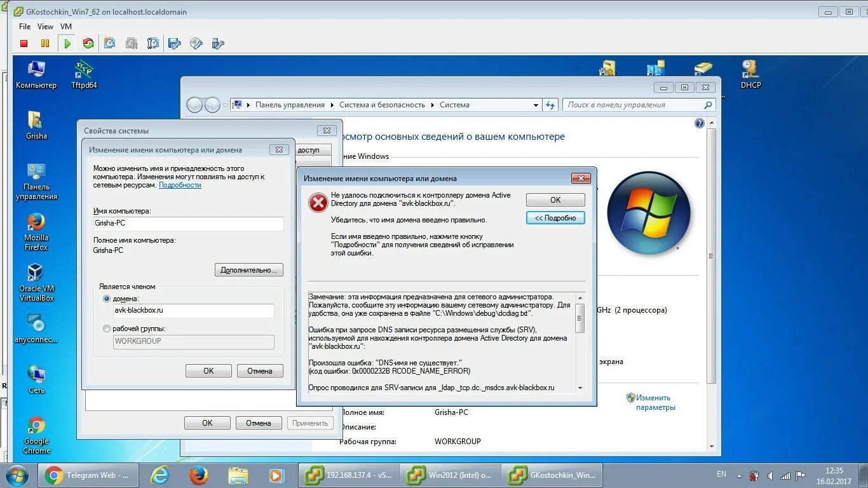This screenshot has width=868, height=488.
Task: Click the Дополнительно... button
Action: (x=248, y=270)
